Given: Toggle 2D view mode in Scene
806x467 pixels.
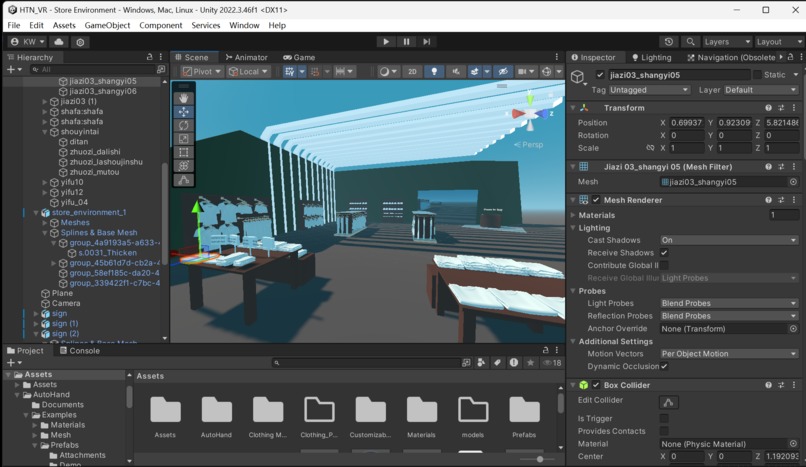Looking at the screenshot, I should [412, 71].
